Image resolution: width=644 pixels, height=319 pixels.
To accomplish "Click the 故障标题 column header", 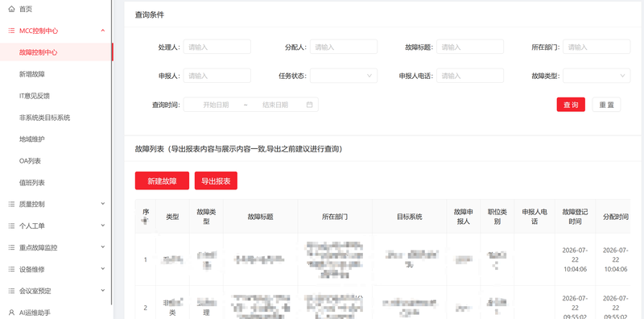I will [260, 217].
